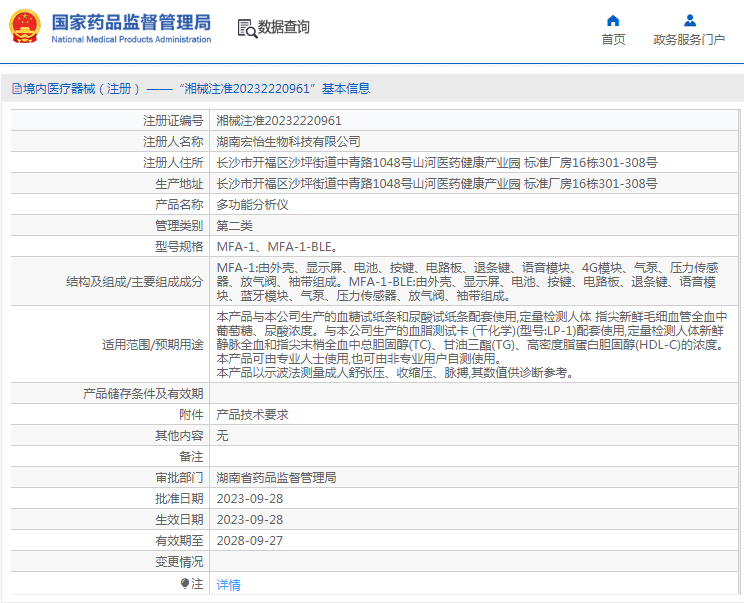
Task: Click 国家药品监督管理局 site title
Action: (x=131, y=22)
